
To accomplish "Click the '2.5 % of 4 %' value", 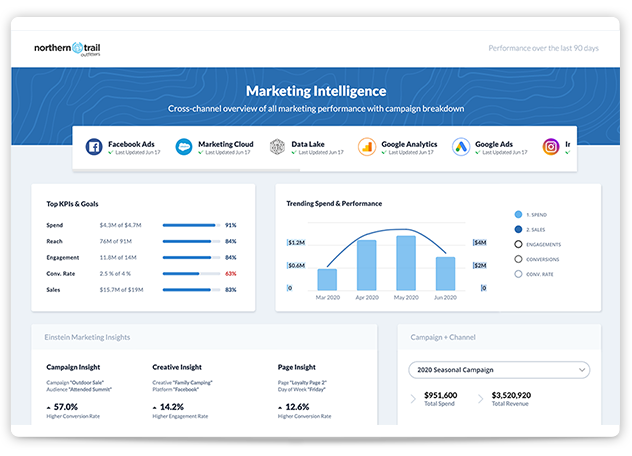I will [x=115, y=274].
